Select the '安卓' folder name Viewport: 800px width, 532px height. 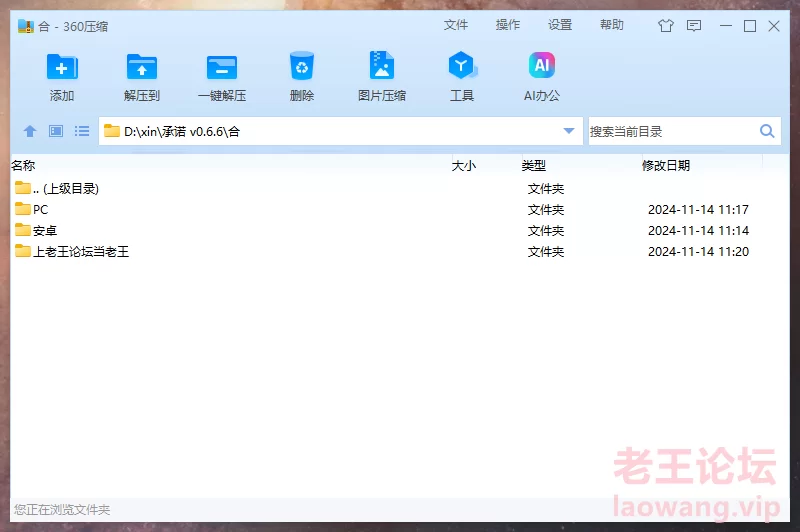[x=45, y=231]
